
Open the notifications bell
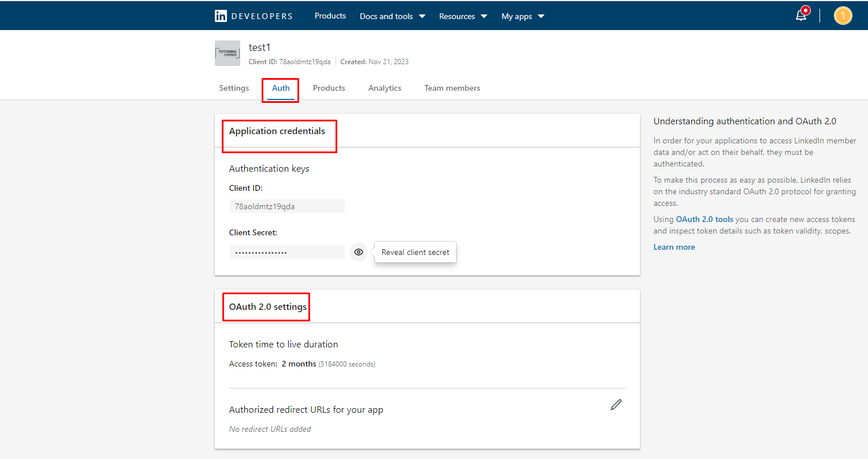[x=801, y=15]
